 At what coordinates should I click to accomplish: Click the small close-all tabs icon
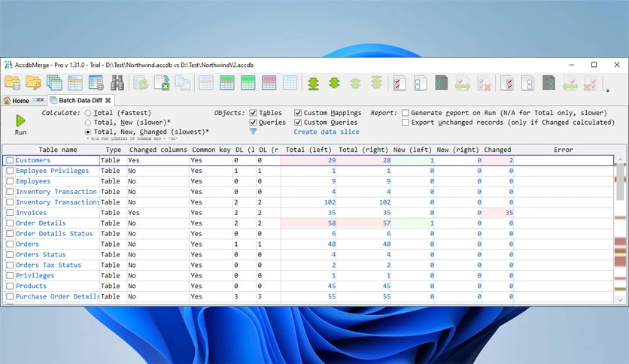click(39, 100)
